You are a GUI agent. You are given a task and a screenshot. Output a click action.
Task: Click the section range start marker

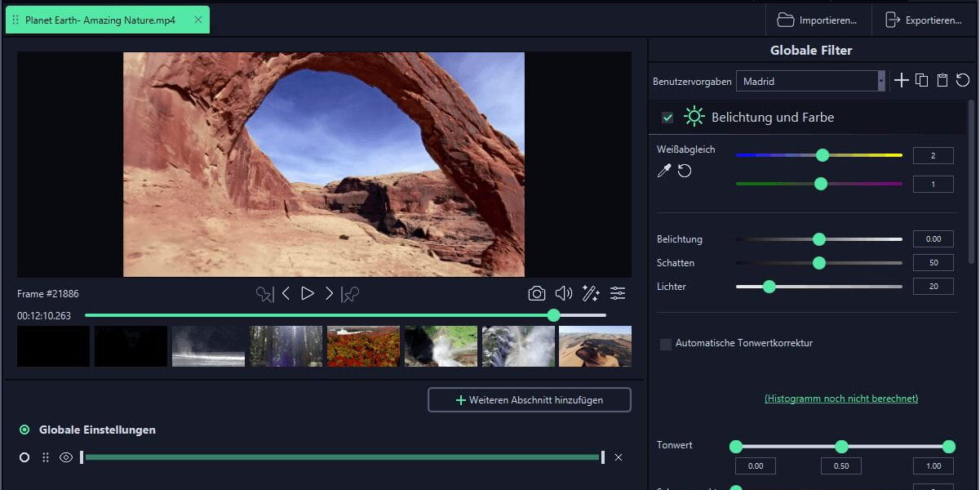(x=82, y=457)
